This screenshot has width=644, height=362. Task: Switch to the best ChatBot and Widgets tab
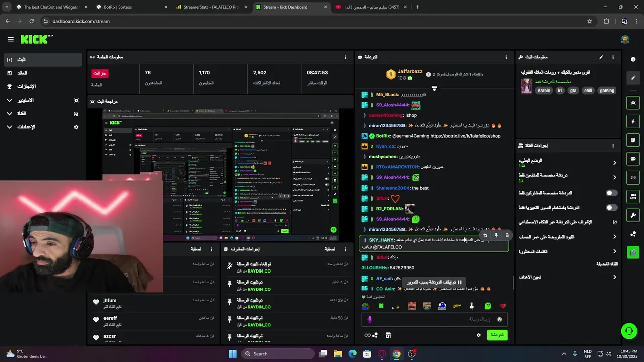click(x=48, y=7)
